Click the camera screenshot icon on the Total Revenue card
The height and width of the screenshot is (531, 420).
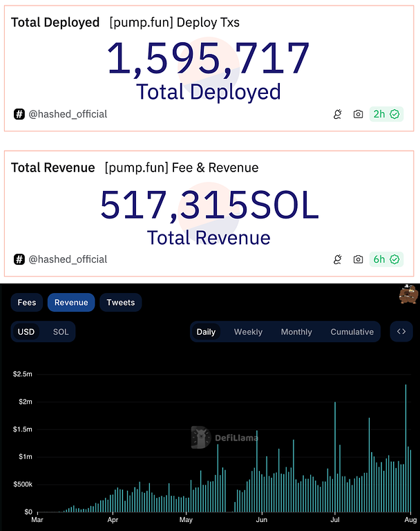click(x=358, y=259)
